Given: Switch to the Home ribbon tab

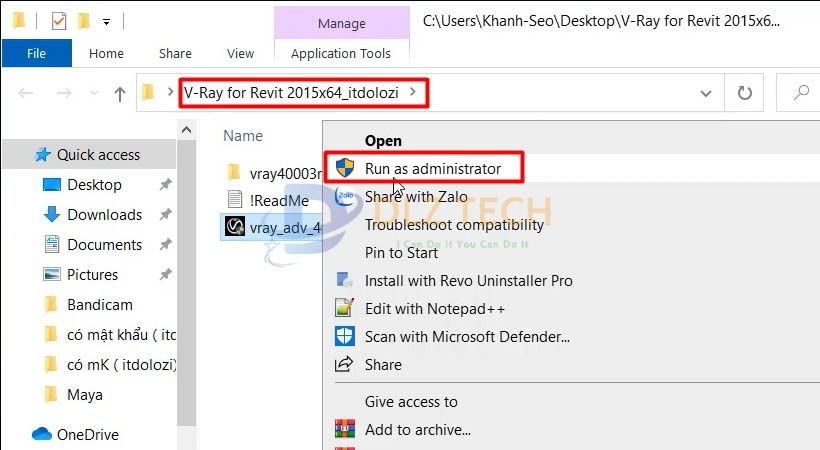Looking at the screenshot, I should tap(106, 53).
